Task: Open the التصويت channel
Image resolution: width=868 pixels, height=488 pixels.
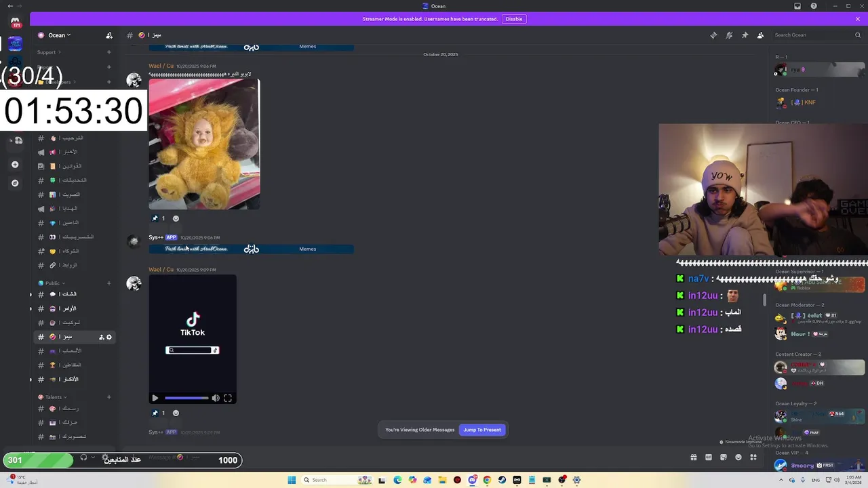Action: click(75, 195)
